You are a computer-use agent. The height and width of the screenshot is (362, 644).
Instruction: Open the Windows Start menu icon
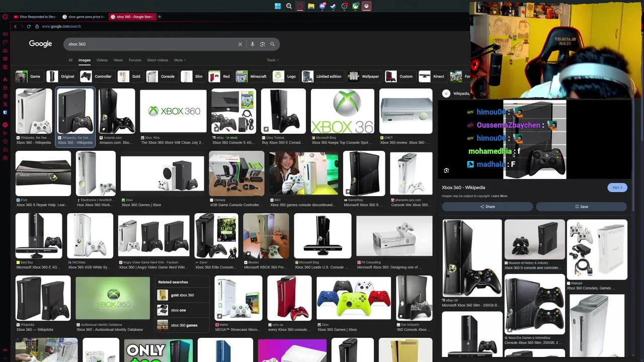click(278, 6)
